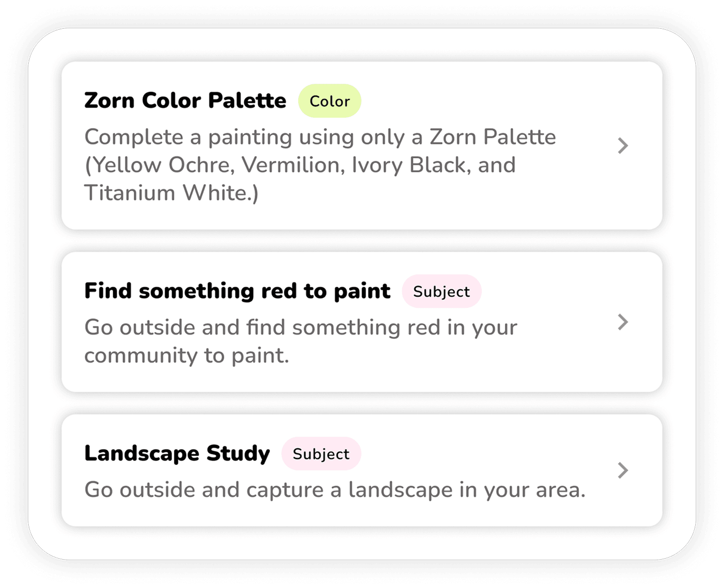The height and width of the screenshot is (588, 724).
Task: Select Subject tag beside Find something red
Action: [441, 291]
